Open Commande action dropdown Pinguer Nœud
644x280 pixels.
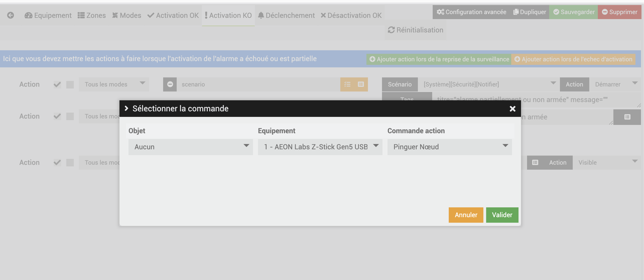pyautogui.click(x=449, y=147)
